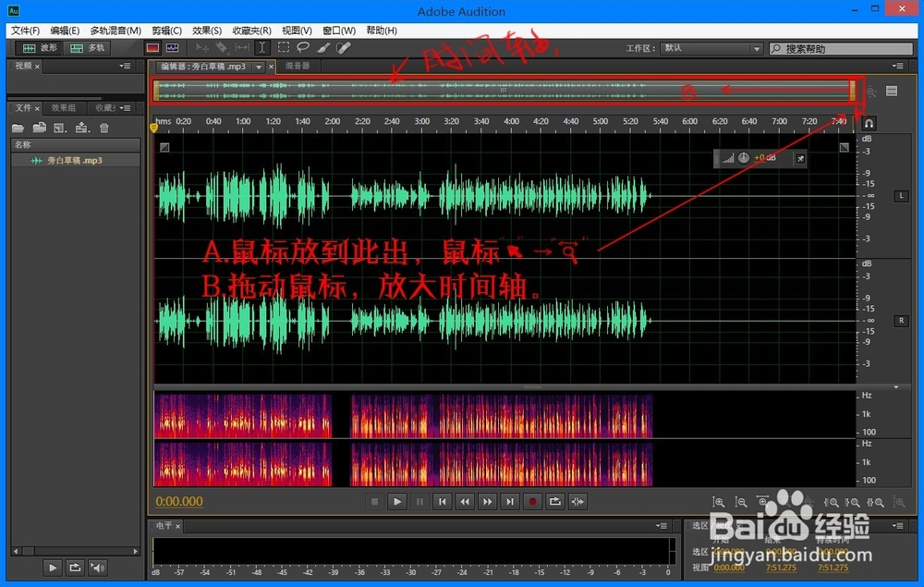Close the 视频 video panel
This screenshot has height=587, width=924.
(x=37, y=67)
